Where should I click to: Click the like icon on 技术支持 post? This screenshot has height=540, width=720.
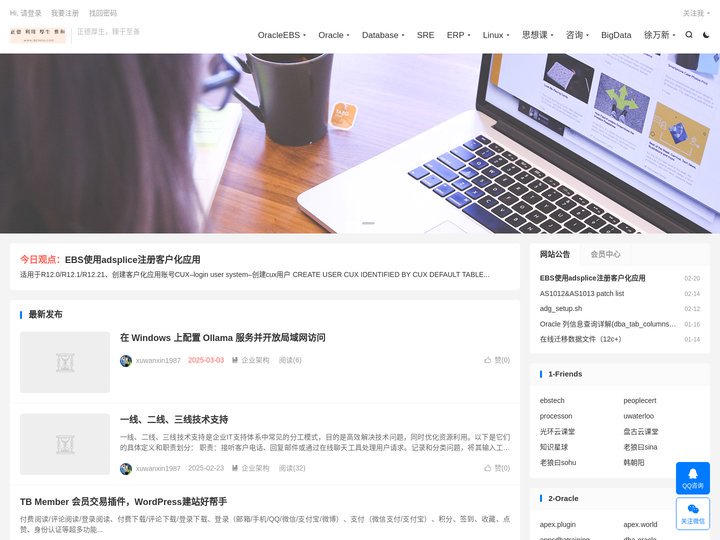(x=488, y=468)
